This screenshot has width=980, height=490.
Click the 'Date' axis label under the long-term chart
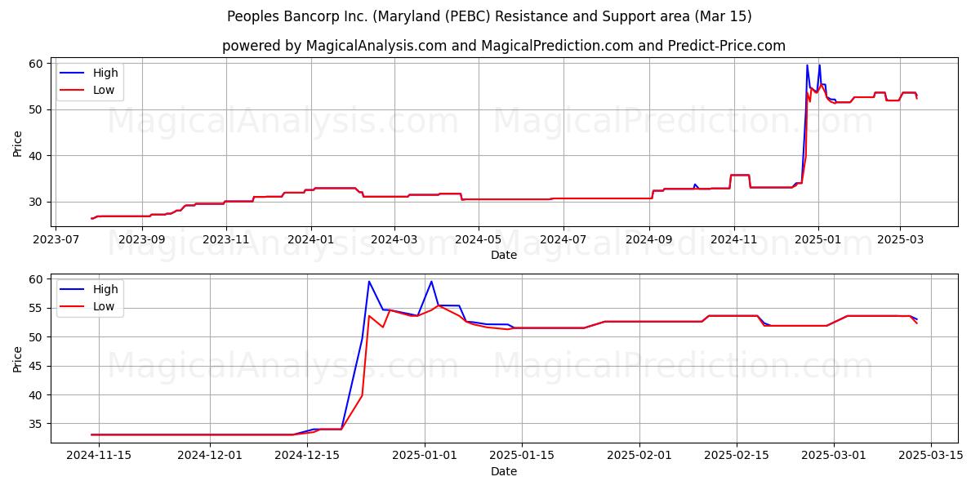click(x=504, y=256)
